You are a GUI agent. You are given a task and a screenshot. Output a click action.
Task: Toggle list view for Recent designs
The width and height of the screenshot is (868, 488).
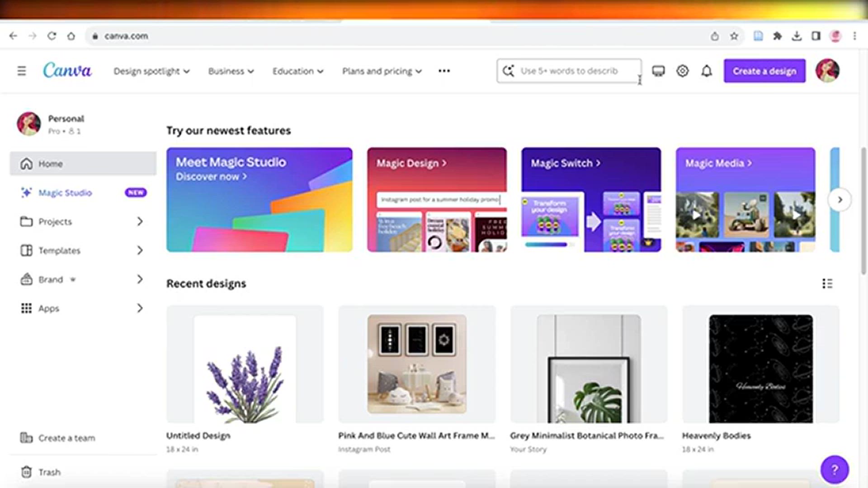tap(827, 283)
